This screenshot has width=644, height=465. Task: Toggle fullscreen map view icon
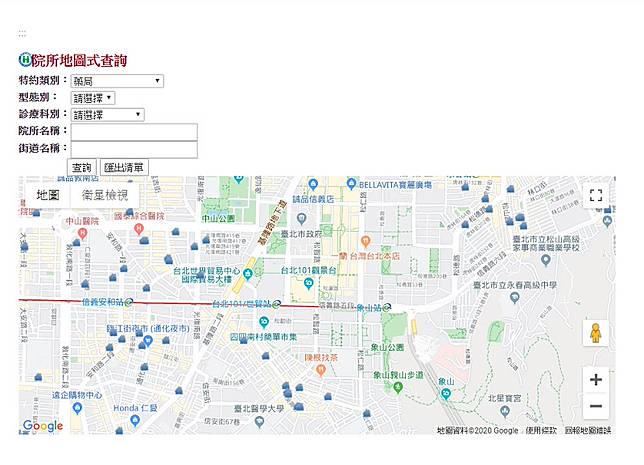coord(596,195)
